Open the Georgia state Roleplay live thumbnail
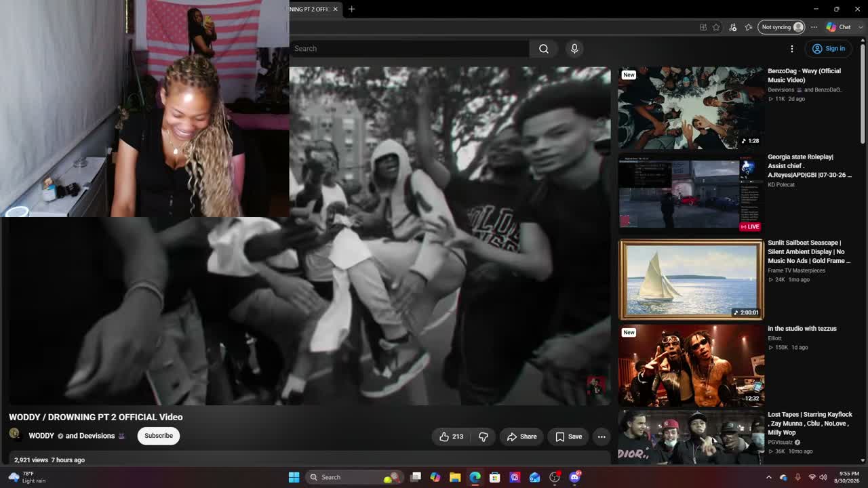This screenshot has height=488, width=868. coord(691,193)
